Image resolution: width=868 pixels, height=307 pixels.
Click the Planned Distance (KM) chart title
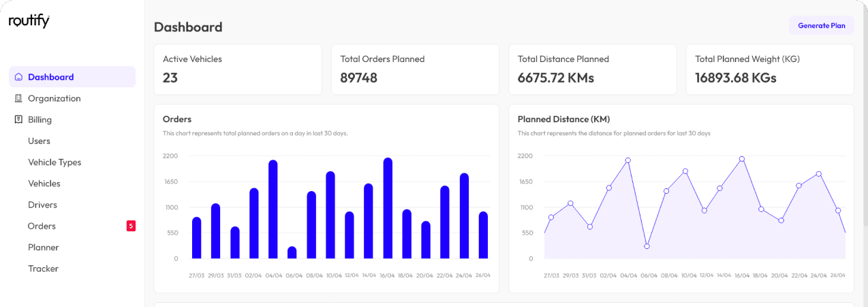pyautogui.click(x=563, y=119)
